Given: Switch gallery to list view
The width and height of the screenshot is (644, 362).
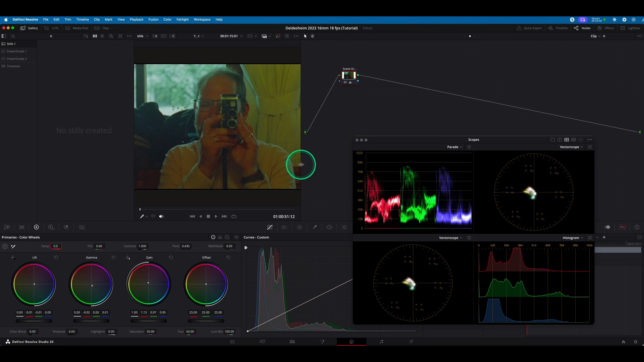Looking at the screenshot, I should tap(102, 36).
